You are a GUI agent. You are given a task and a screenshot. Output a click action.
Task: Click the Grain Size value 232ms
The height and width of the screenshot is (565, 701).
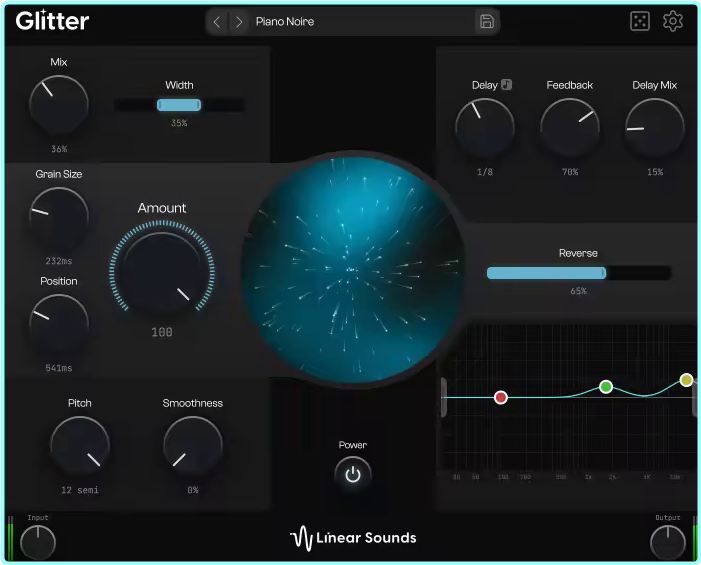(59, 261)
